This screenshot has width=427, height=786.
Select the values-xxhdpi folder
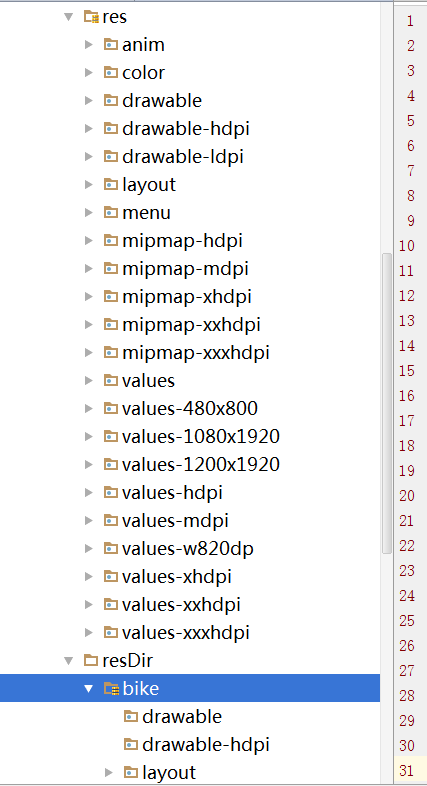click(181, 605)
